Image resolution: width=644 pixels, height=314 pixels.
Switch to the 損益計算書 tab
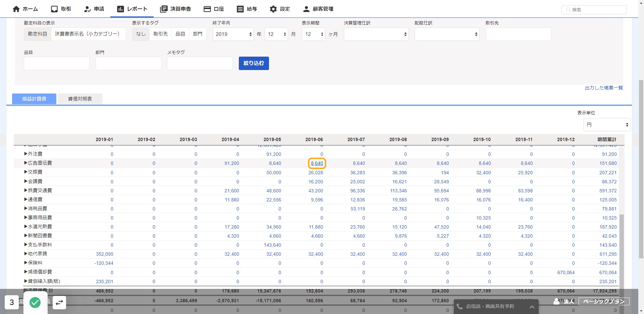point(34,99)
